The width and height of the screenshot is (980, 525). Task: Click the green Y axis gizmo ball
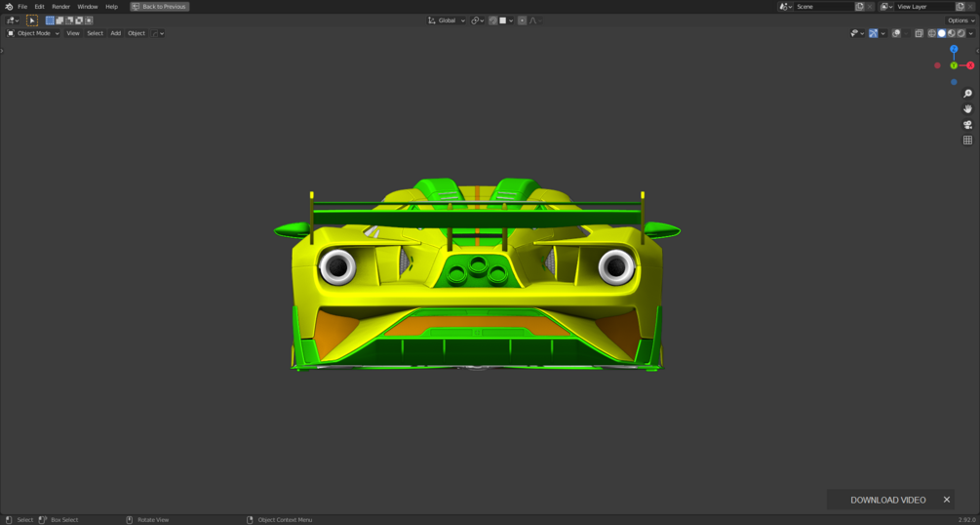954,65
